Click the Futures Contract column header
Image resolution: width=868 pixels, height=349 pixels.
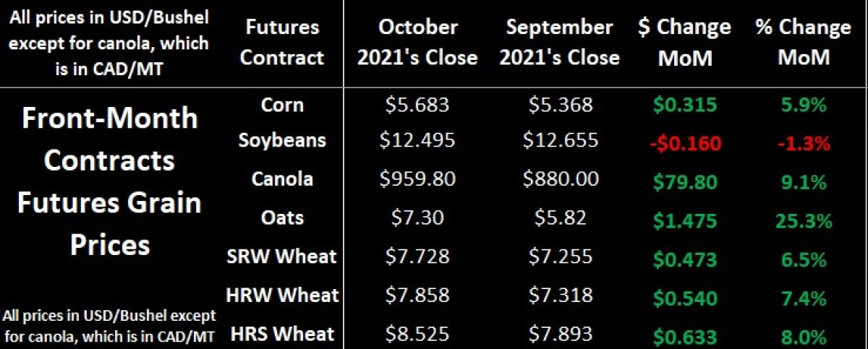pos(282,43)
